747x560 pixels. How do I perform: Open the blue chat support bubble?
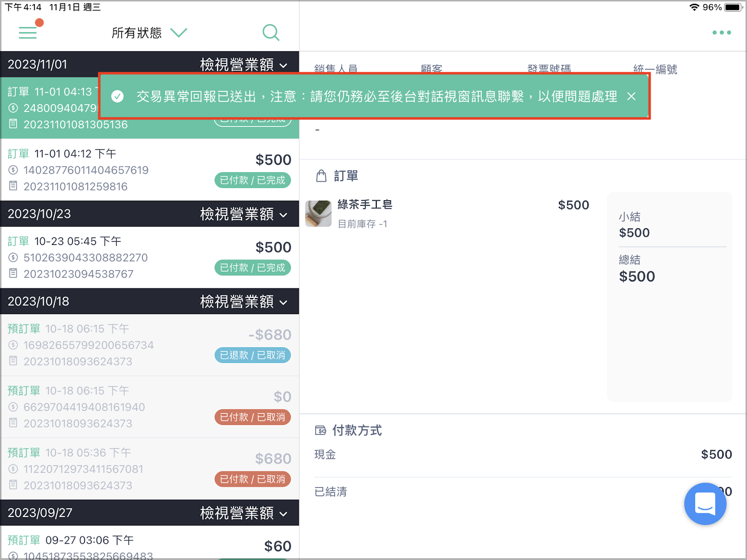coord(705,504)
